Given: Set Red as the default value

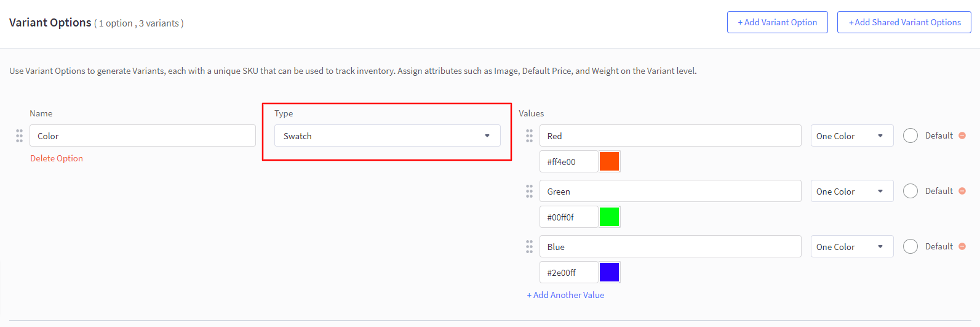Looking at the screenshot, I should [x=910, y=135].
